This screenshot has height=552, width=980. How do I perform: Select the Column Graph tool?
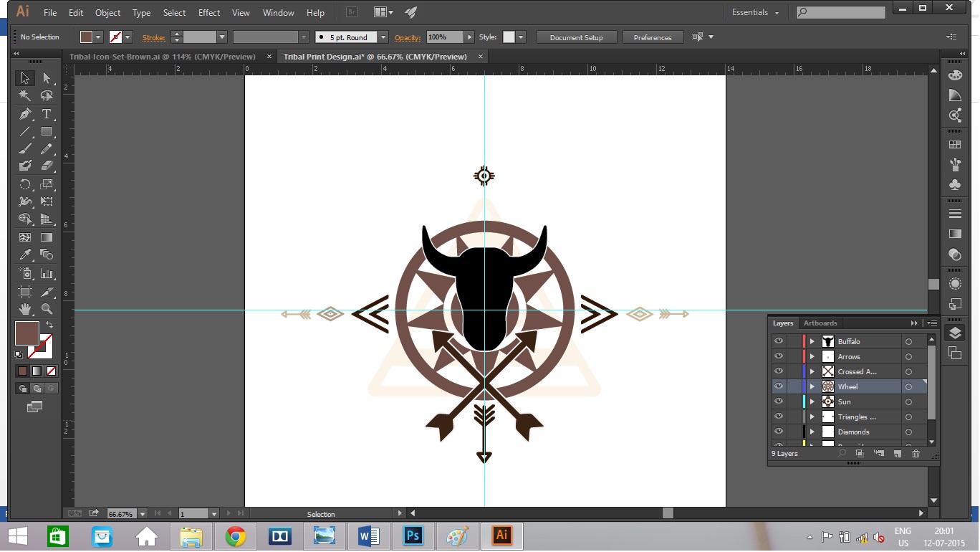click(47, 273)
